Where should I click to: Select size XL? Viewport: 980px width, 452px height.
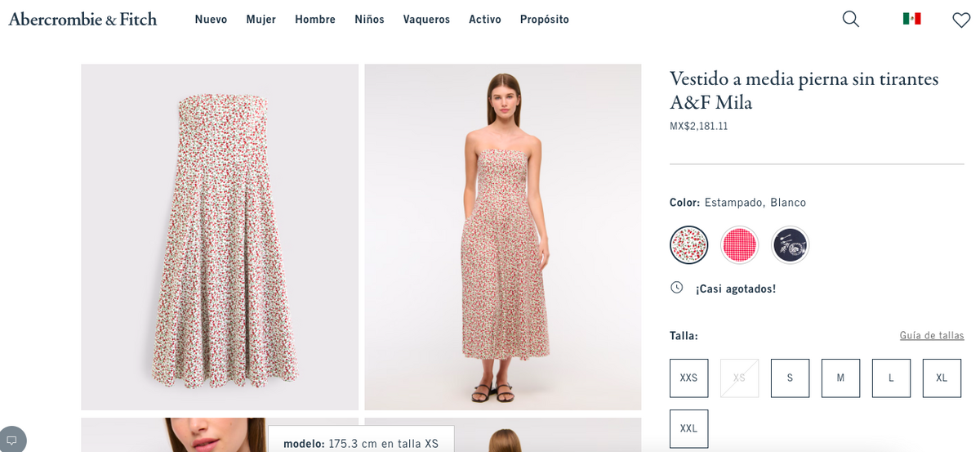coord(942,378)
